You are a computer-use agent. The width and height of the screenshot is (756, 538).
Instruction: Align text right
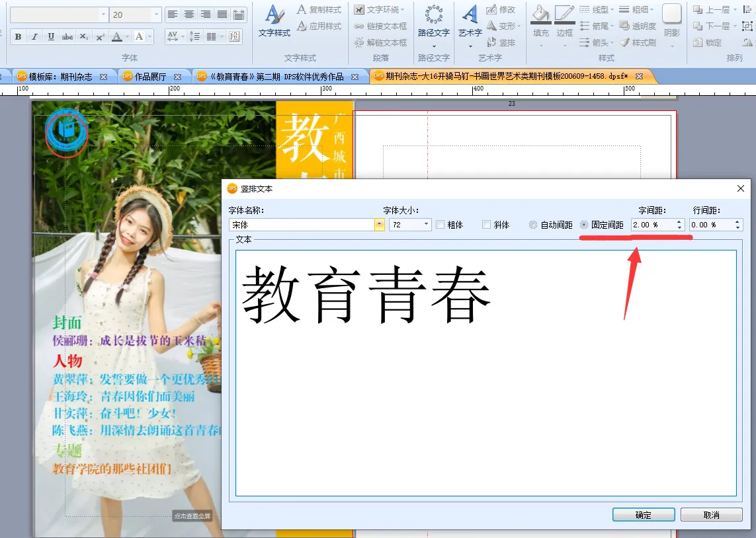click(x=206, y=15)
